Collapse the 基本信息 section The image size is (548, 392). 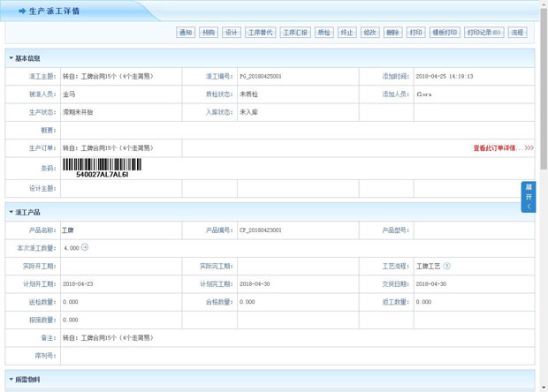click(25, 58)
